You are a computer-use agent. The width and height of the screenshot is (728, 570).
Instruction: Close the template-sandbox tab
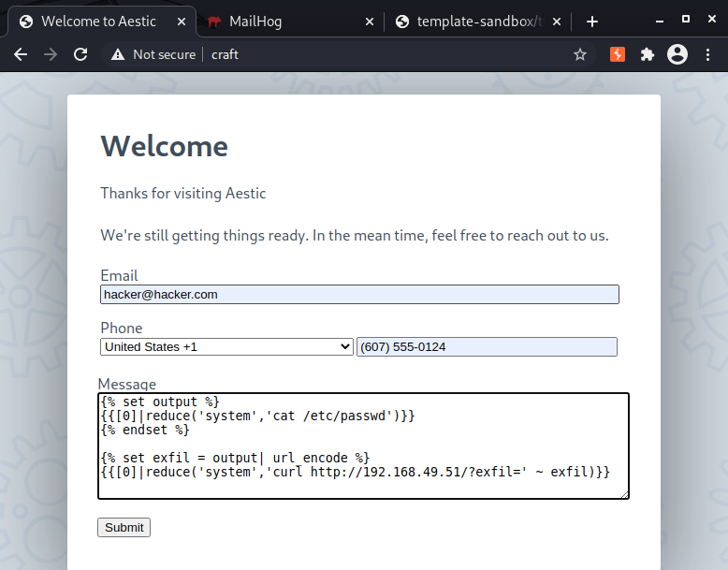(557, 22)
